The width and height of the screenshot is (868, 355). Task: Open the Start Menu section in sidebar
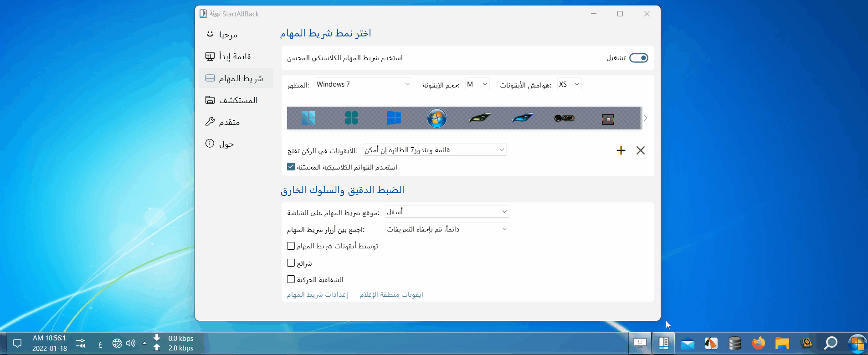coord(235,57)
